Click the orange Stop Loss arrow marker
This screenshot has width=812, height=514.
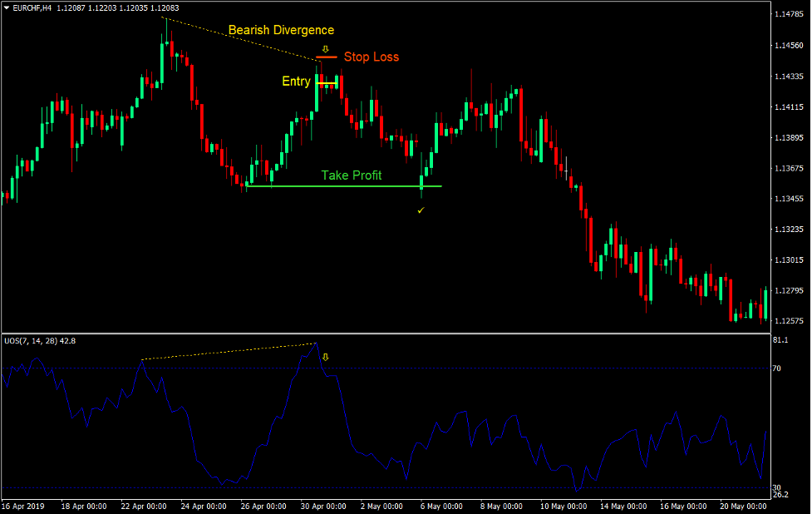325,49
